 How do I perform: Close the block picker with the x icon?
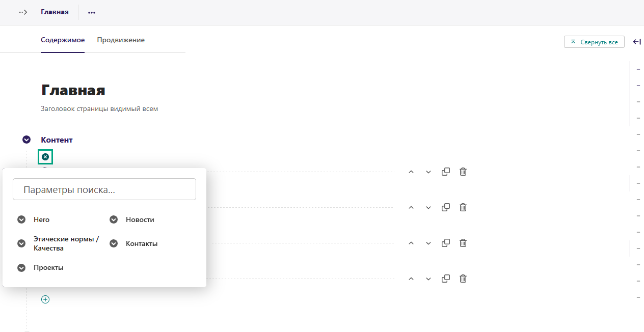pyautogui.click(x=45, y=156)
